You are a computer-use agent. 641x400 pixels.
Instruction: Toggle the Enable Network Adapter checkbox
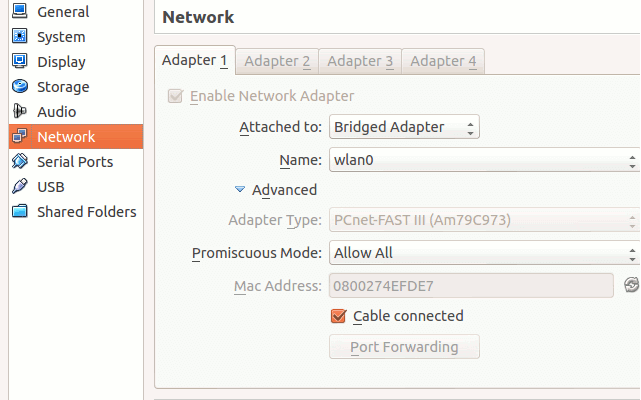[176, 96]
